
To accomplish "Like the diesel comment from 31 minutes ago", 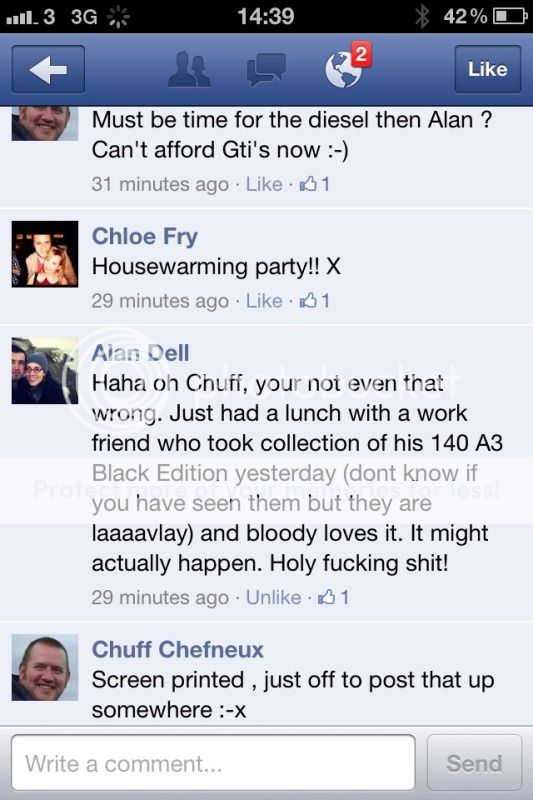I will point(264,184).
